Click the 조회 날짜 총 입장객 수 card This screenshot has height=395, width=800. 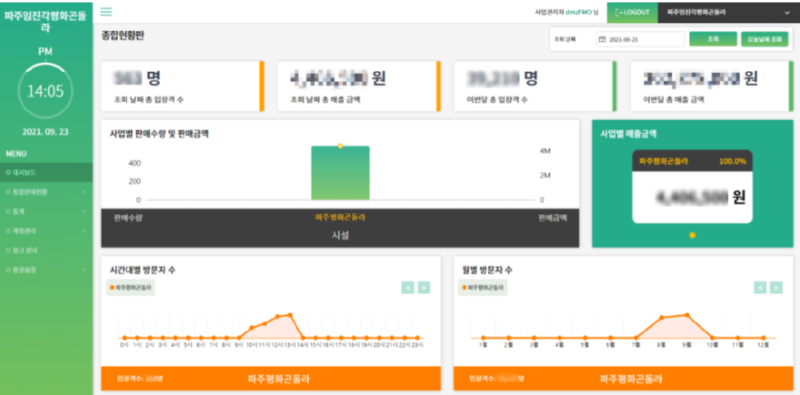click(183, 86)
